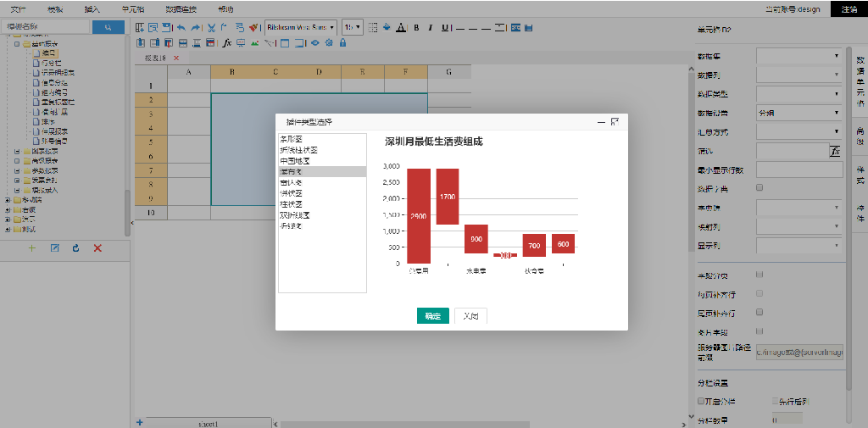Click the right panel vertical scrollbar

pos(849,219)
